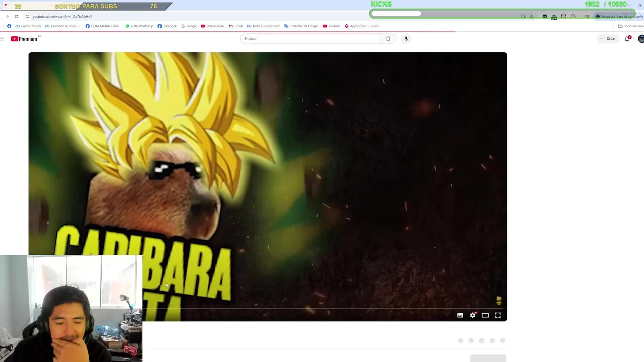Screen dimensions: 644x362
Task: Open the Gmail bookmark
Action: (x=235, y=26)
